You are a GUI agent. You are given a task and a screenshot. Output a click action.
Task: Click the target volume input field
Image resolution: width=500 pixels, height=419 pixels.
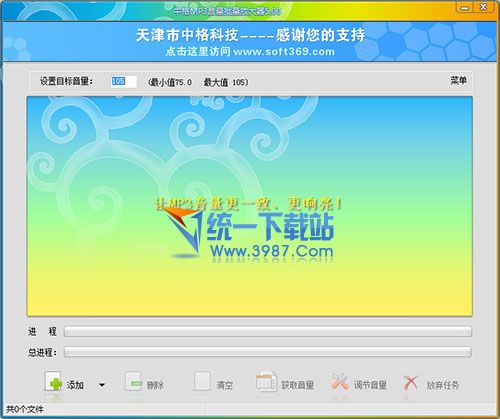pyautogui.click(x=124, y=81)
